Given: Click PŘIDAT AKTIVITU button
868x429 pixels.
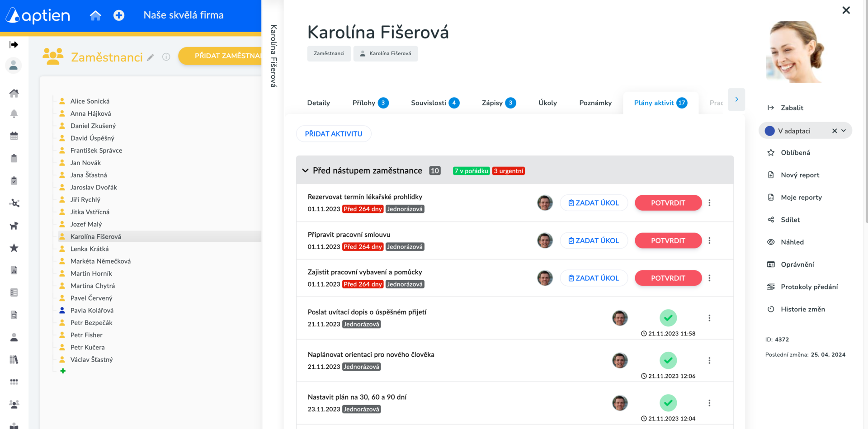Looking at the screenshot, I should (x=334, y=134).
